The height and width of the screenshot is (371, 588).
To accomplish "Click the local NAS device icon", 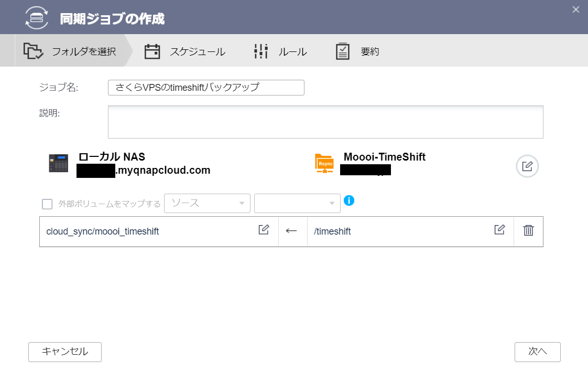I will (59, 163).
